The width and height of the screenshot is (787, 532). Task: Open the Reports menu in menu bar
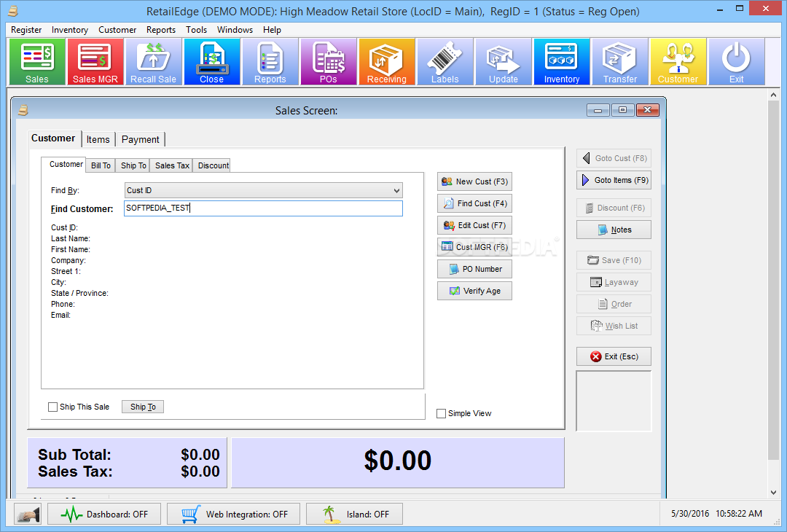161,30
